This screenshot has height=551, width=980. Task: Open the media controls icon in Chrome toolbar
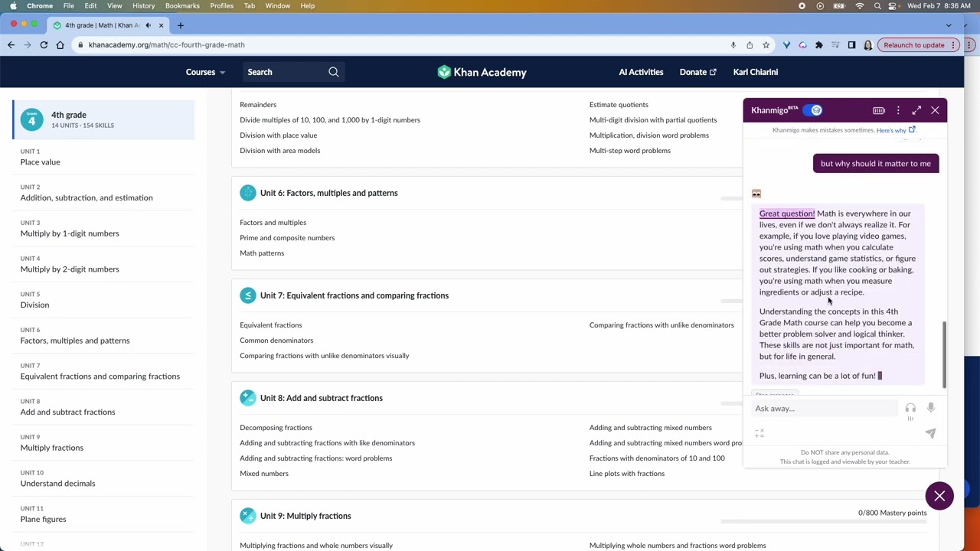point(835,45)
